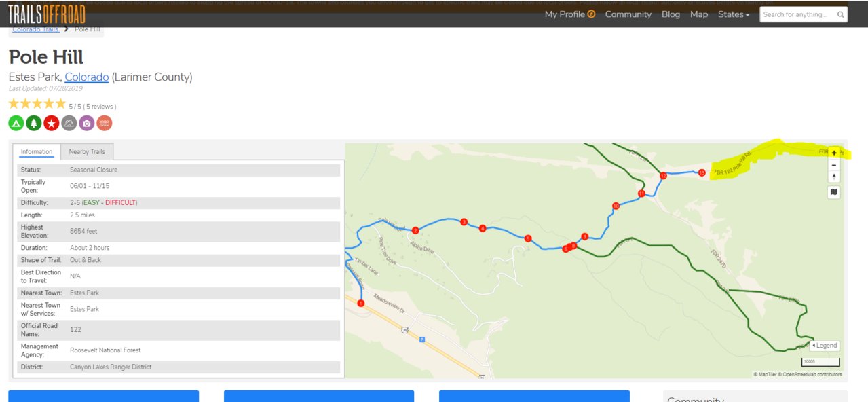Image resolution: width=868 pixels, height=402 pixels.
Task: Click the 'Seasonal Closure' status value
Action: [x=94, y=170]
